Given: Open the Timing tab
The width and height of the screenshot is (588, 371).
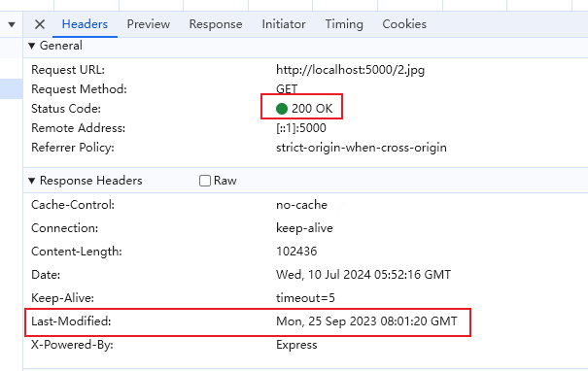Looking at the screenshot, I should [x=344, y=24].
